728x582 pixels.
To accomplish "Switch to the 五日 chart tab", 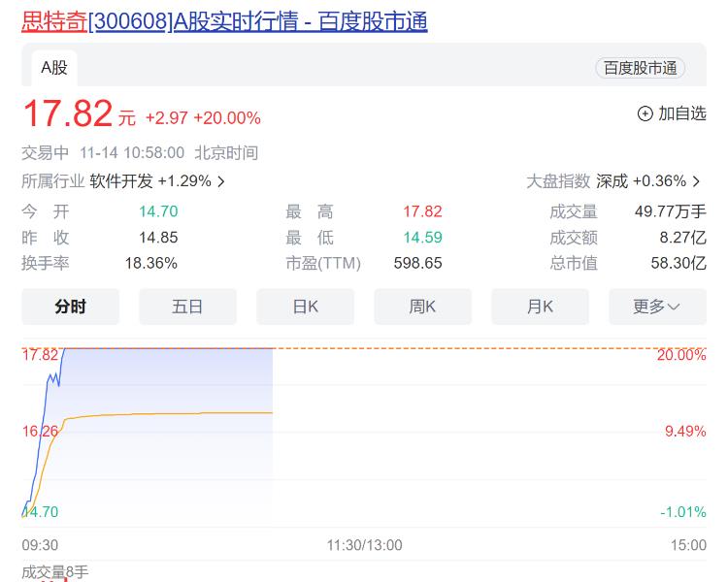I will (187, 307).
